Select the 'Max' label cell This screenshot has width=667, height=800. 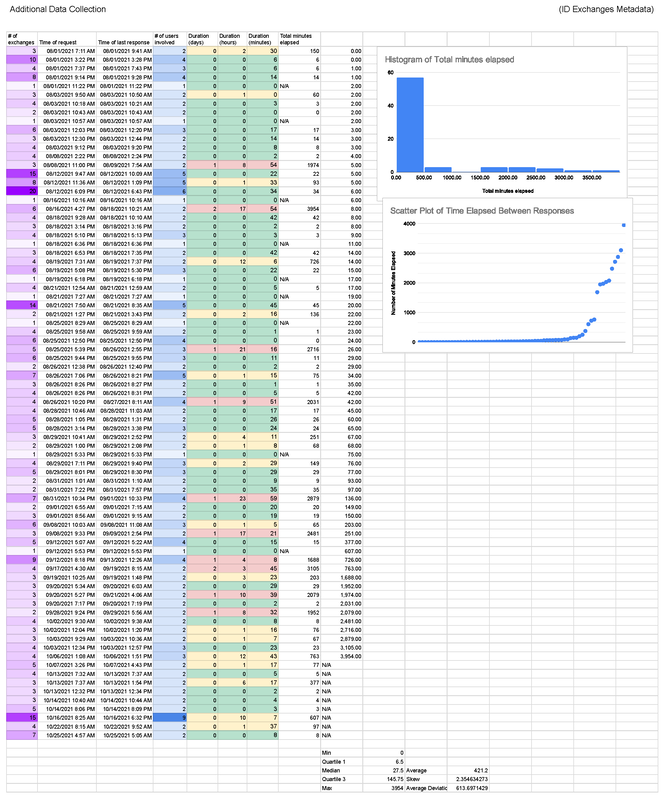click(x=341, y=788)
